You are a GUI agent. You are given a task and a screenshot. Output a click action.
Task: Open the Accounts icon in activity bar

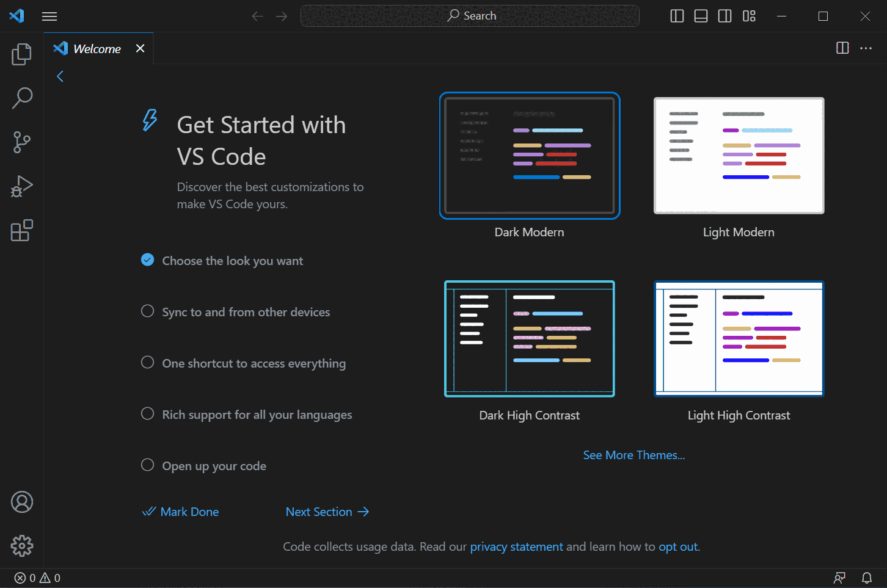pyautogui.click(x=21, y=501)
